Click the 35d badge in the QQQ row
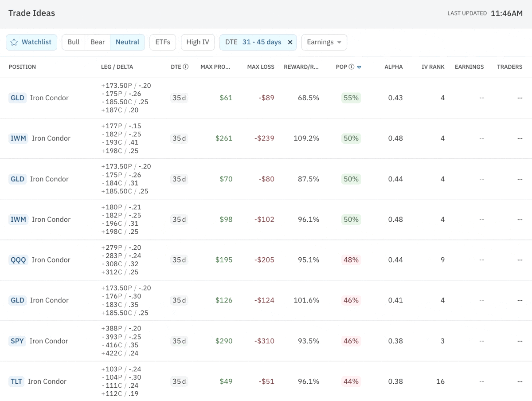The width and height of the screenshot is (532, 401). click(179, 260)
